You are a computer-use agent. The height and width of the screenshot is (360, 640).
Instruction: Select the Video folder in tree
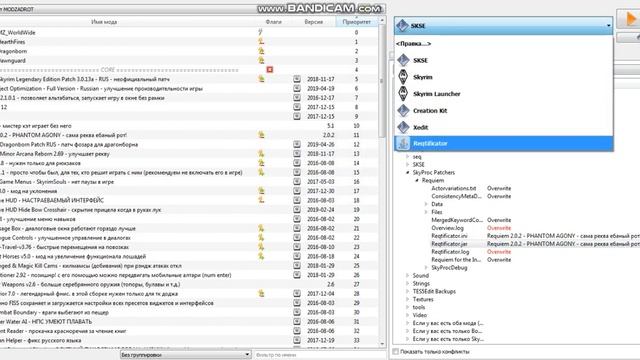[420, 315]
